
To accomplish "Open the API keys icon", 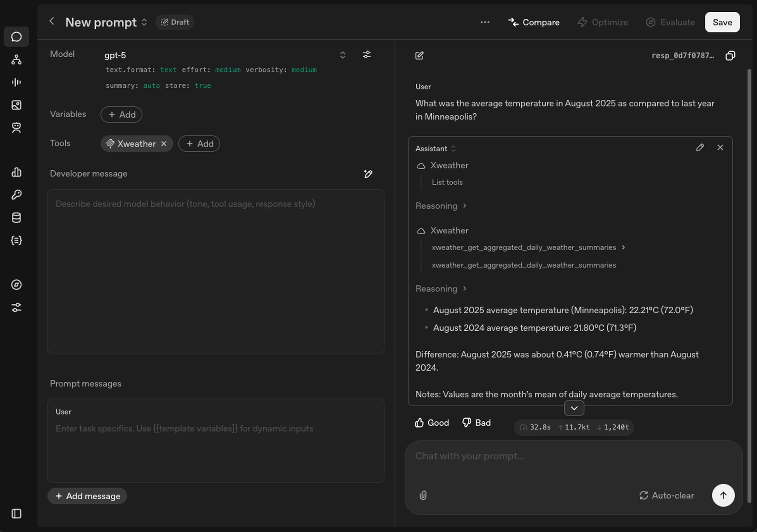I will (16, 195).
